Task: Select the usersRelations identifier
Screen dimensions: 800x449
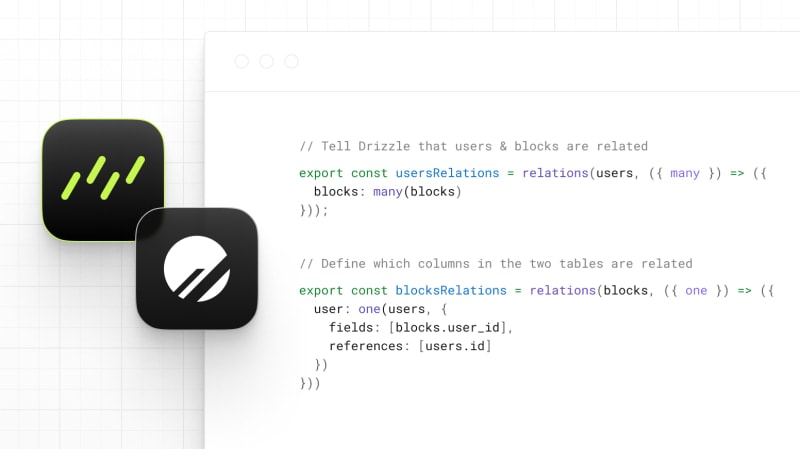Action: click(447, 173)
